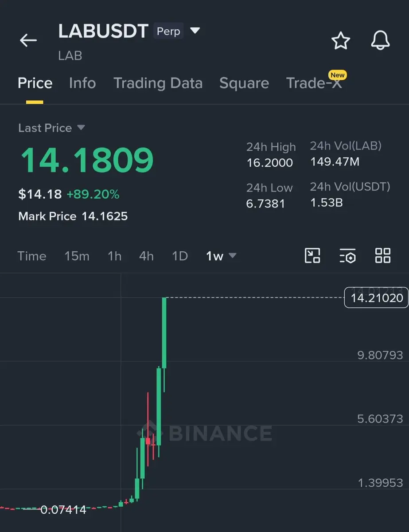This screenshot has height=532, width=409.
Task: Select the 15m chart interval
Action: 77,256
